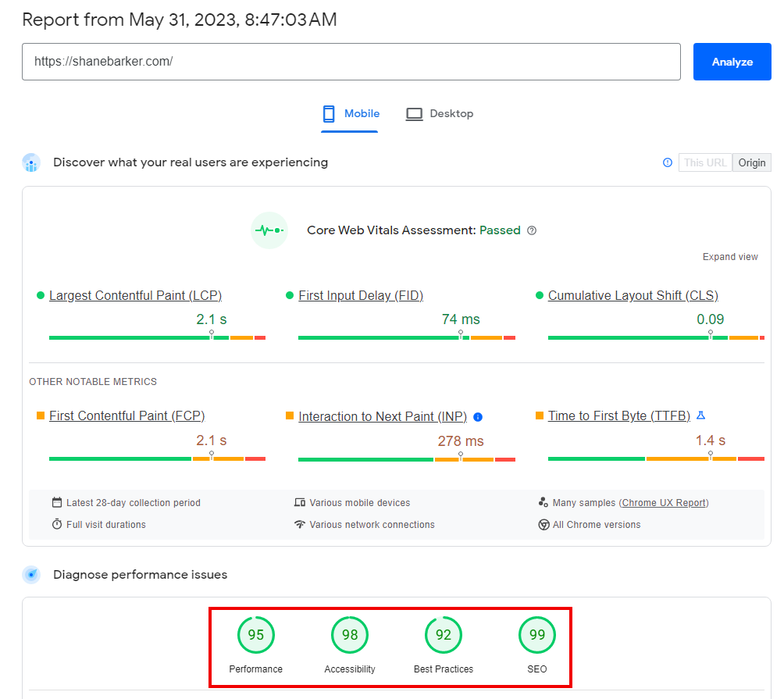Open Cumulative Layout Shift (CLS) link

click(633, 295)
